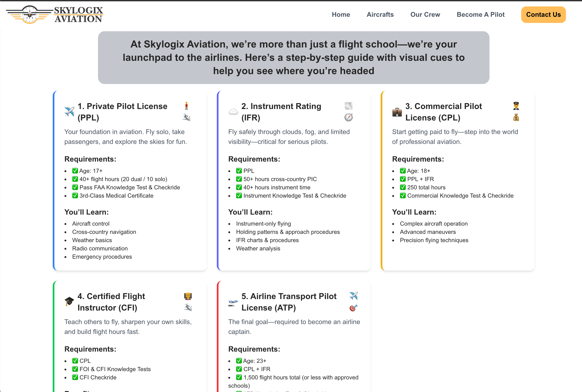
Task: Click the check beside Pass FAA Knowledge Test
Action: pyautogui.click(x=75, y=187)
